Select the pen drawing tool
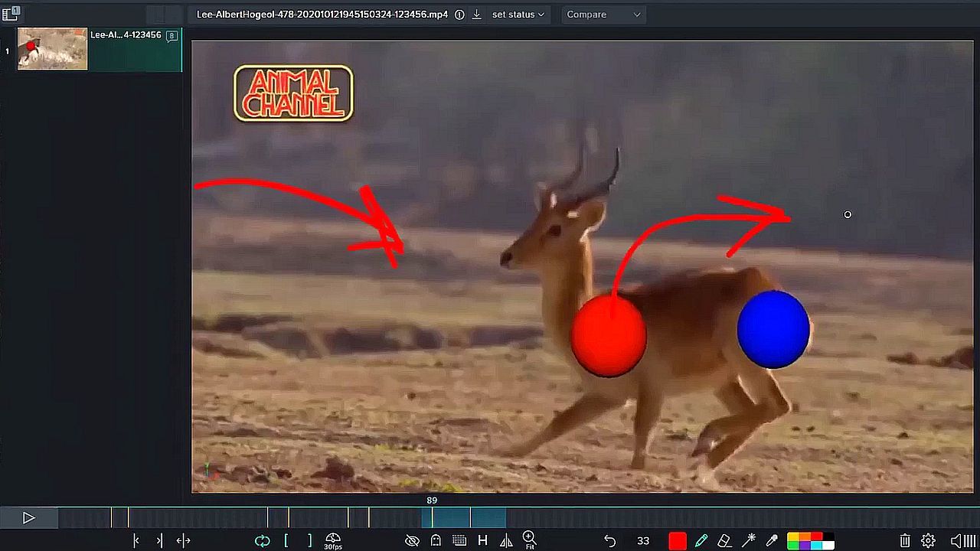The width and height of the screenshot is (980, 551). [x=701, y=541]
